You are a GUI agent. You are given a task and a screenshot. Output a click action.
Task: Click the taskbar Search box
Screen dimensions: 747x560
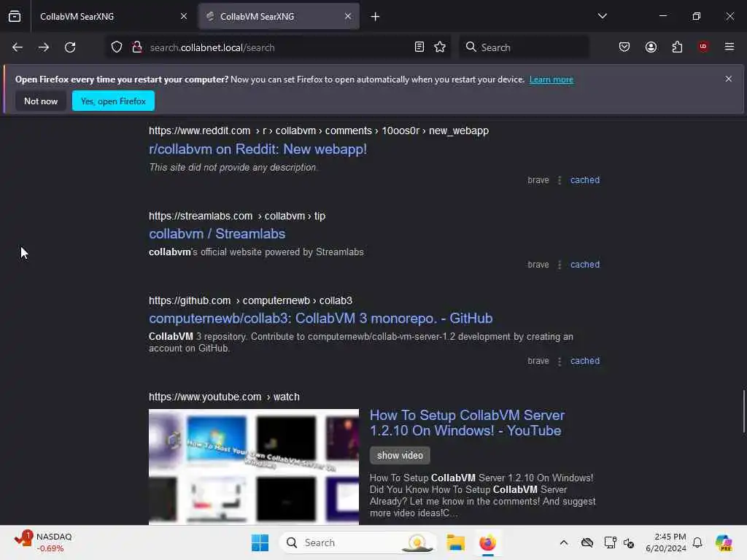pos(358,542)
